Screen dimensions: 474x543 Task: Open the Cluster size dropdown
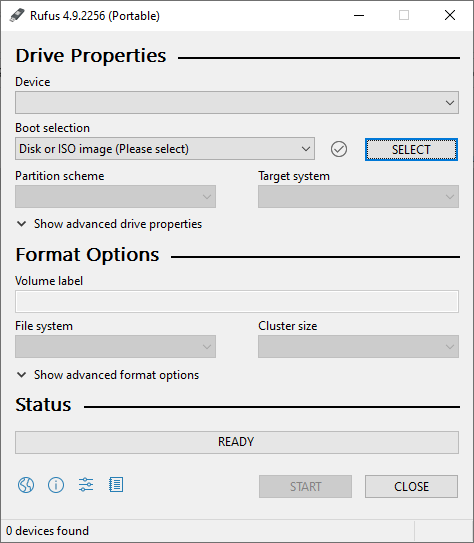358,346
